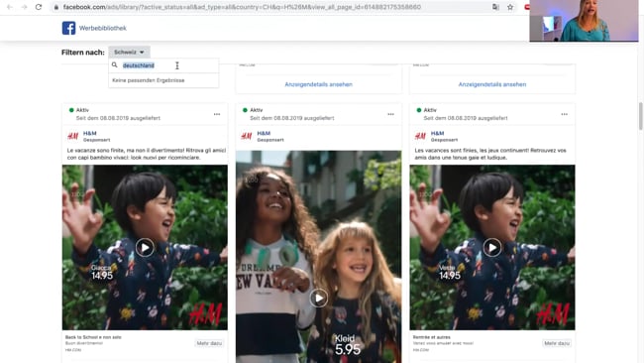The width and height of the screenshot is (644, 363).
Task: Go forward using browser forward arrow
Action: [x=24, y=7]
